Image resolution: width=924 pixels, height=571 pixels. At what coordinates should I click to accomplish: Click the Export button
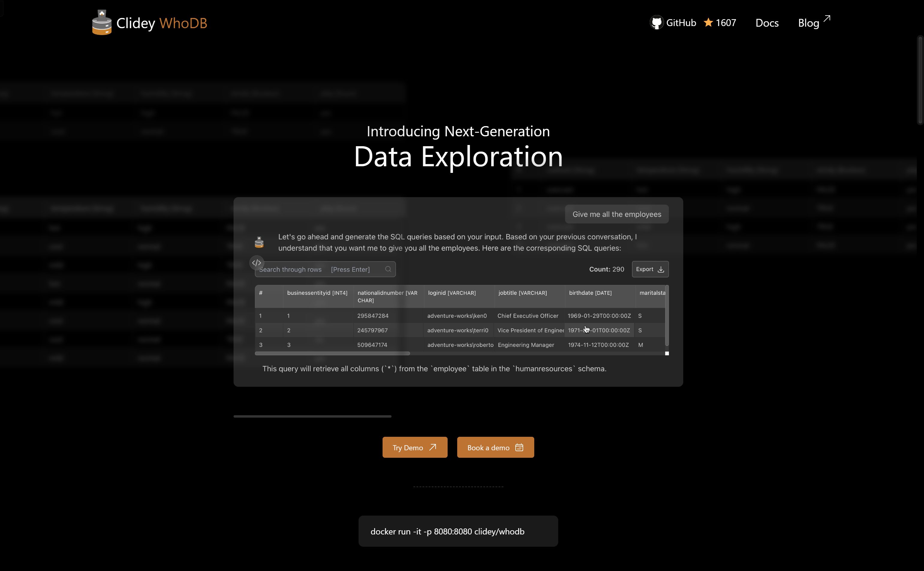click(x=650, y=269)
